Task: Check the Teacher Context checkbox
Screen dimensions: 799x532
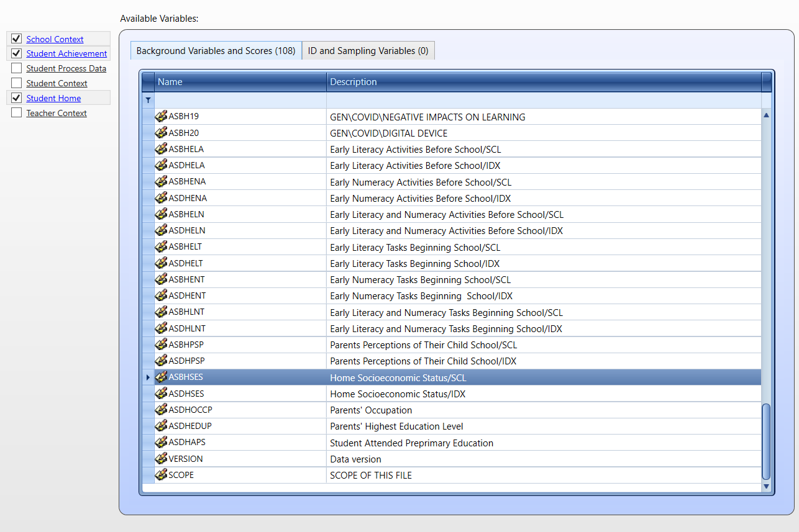Action: [x=16, y=113]
